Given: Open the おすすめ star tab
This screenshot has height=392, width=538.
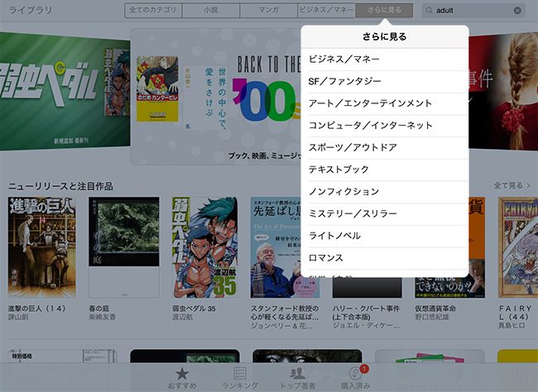Looking at the screenshot, I should pyautogui.click(x=182, y=378).
